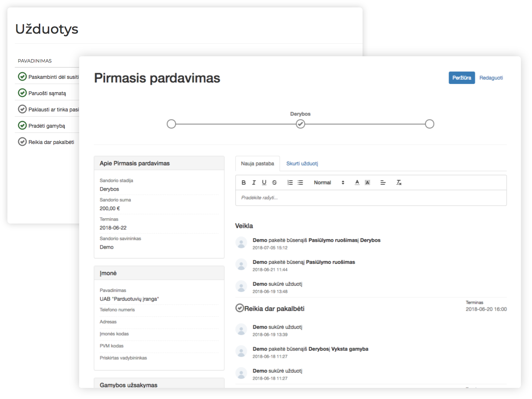Open the text background color picker
Screen dimensions: 532x399
(367, 182)
